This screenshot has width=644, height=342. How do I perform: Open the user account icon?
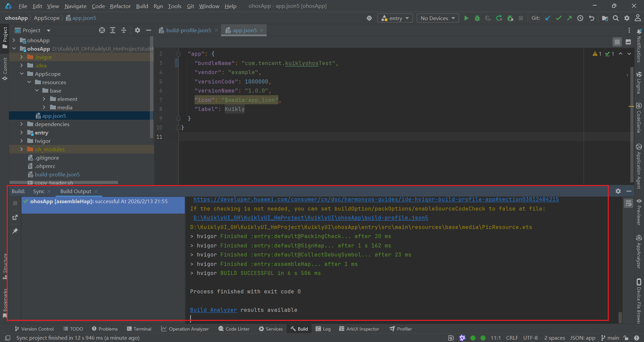point(638,18)
